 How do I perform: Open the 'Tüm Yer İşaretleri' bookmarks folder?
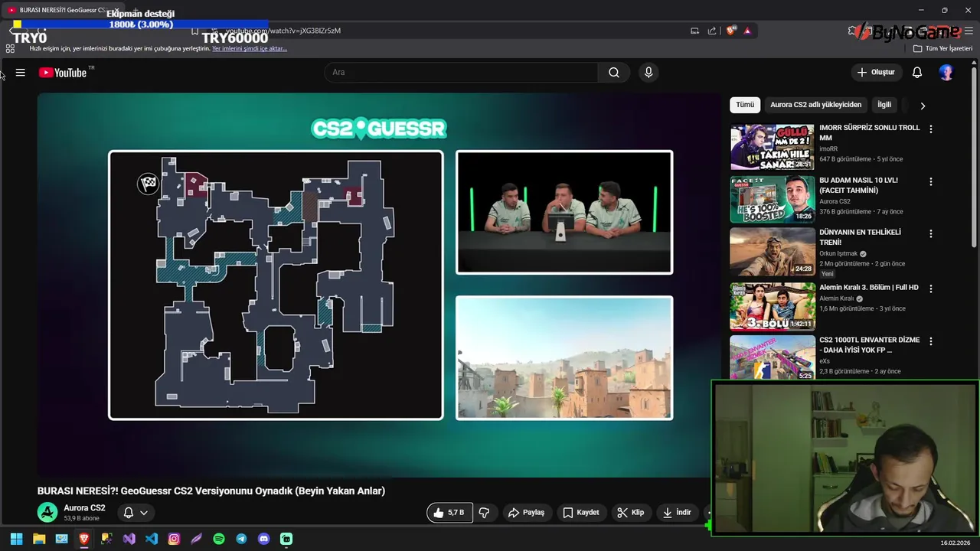943,48
